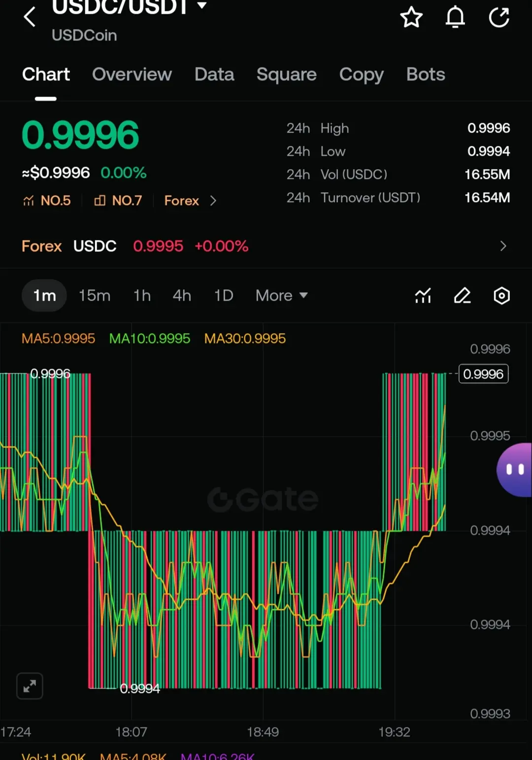Select the 1h timeframe
Image resolution: width=532 pixels, height=760 pixels.
(x=142, y=296)
